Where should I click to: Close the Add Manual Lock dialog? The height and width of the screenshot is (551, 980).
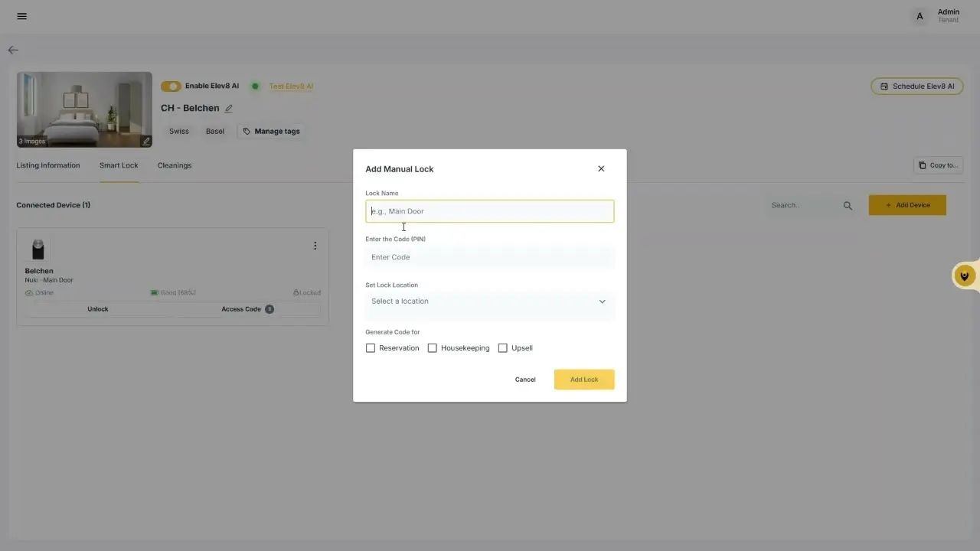coord(601,169)
